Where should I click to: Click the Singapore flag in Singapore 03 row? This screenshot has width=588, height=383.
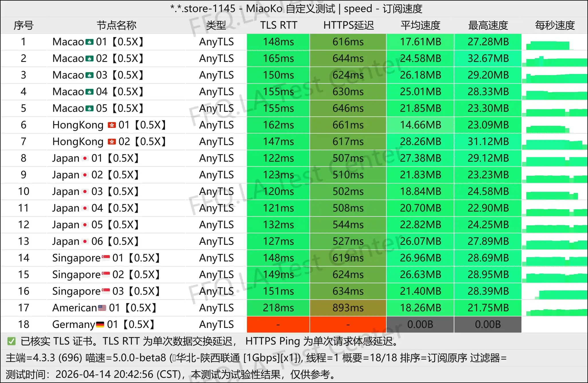point(106,291)
